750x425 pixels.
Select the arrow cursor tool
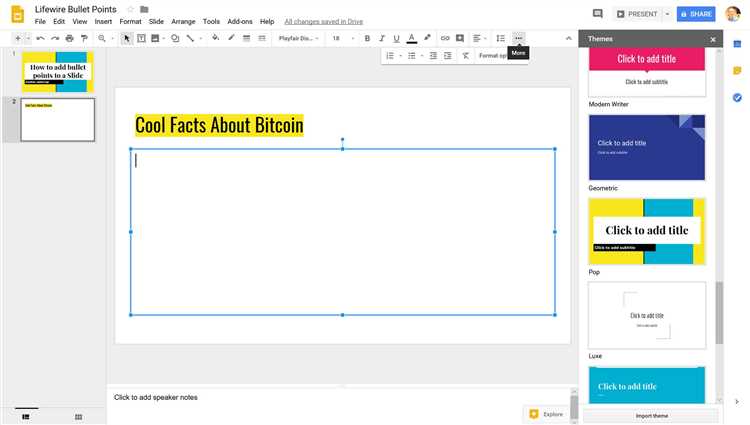(127, 38)
